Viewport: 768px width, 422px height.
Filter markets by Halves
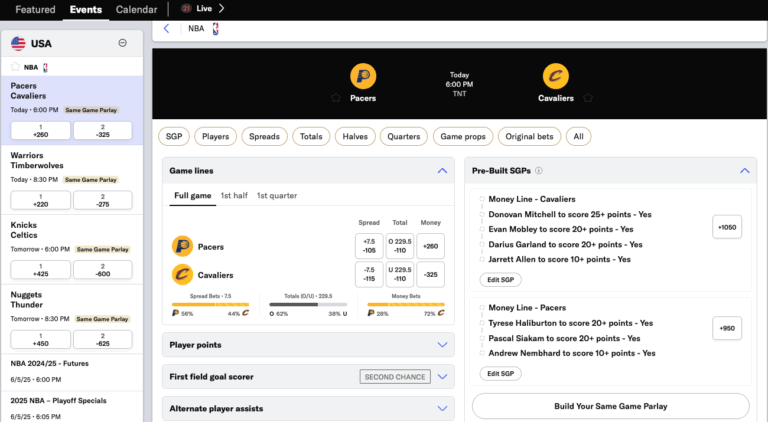[x=355, y=137]
